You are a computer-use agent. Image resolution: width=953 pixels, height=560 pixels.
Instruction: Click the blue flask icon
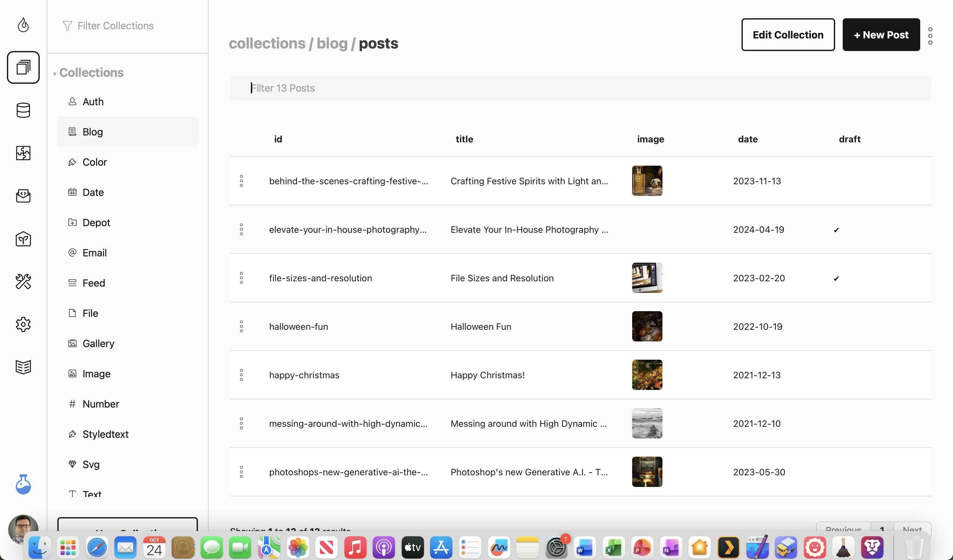click(23, 484)
